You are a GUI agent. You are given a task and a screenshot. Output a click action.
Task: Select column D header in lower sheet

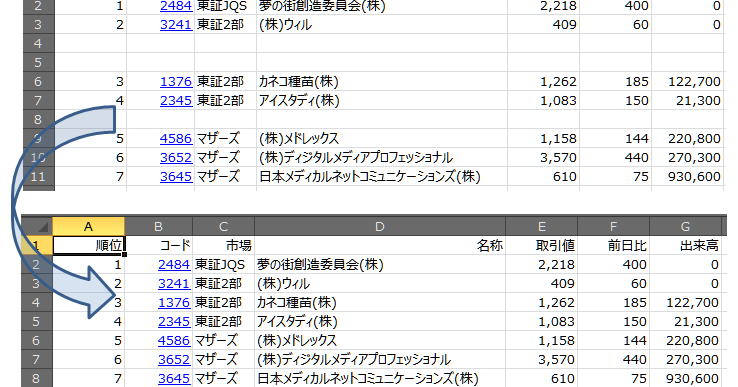pyautogui.click(x=380, y=226)
